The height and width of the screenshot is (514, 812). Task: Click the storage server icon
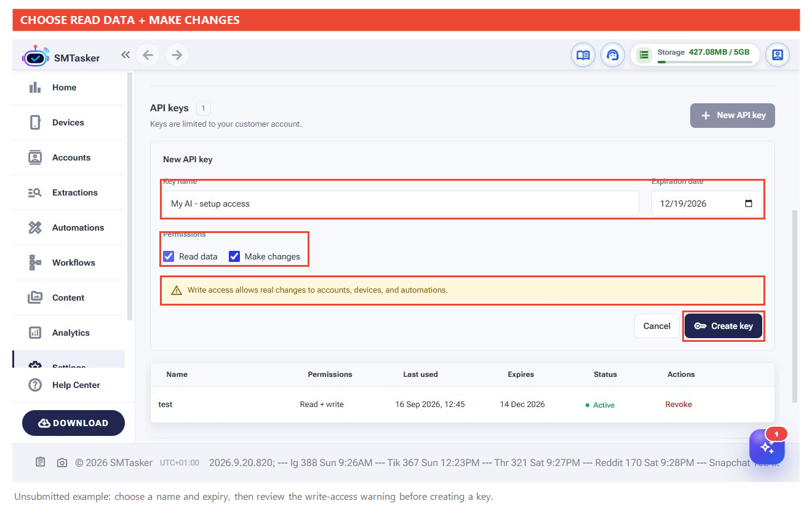coord(644,55)
